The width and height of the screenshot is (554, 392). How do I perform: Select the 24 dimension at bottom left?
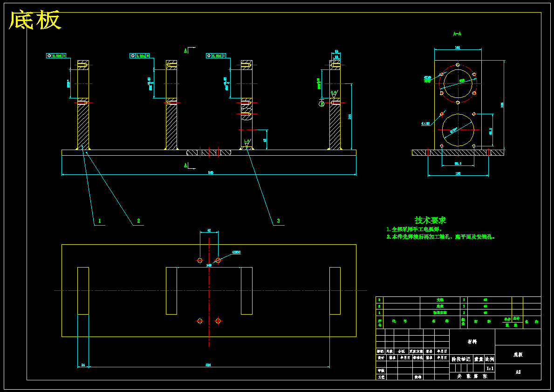83,365
